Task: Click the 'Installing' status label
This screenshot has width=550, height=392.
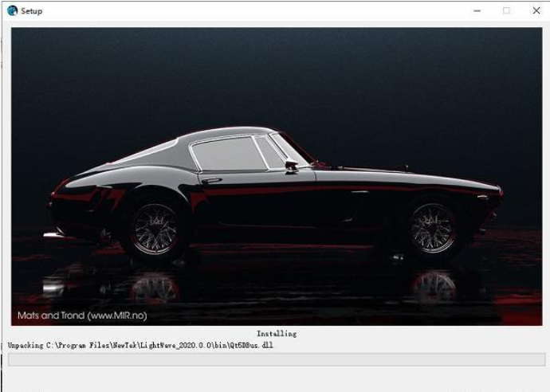Action: click(x=277, y=334)
